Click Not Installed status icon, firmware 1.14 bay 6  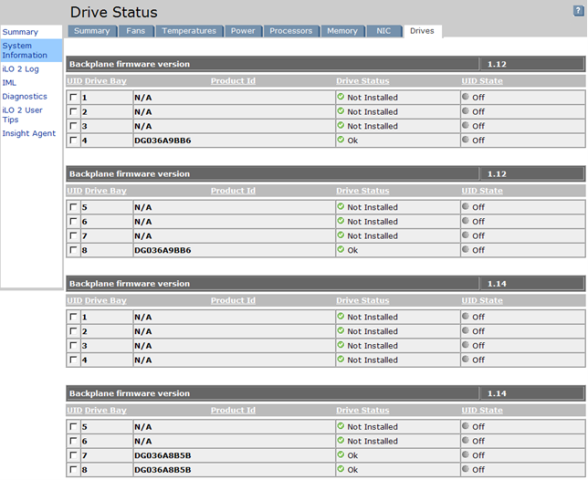click(340, 440)
